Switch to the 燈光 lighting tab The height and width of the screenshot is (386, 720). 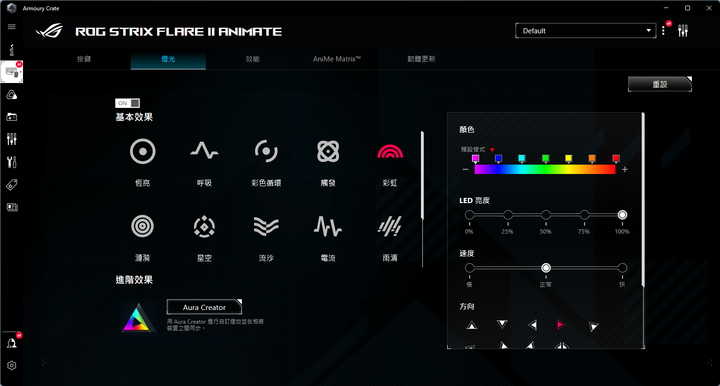(x=168, y=59)
